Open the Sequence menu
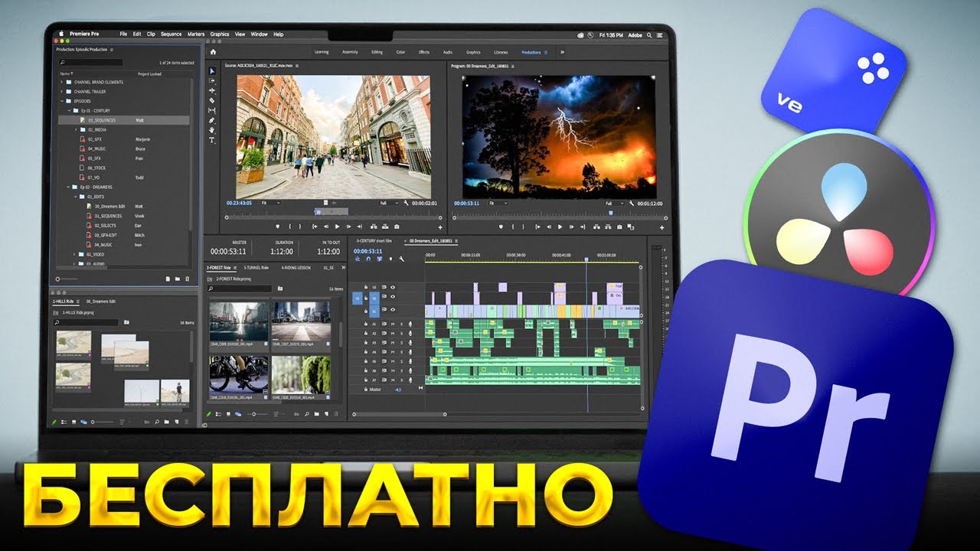The image size is (980, 551). 171,34
